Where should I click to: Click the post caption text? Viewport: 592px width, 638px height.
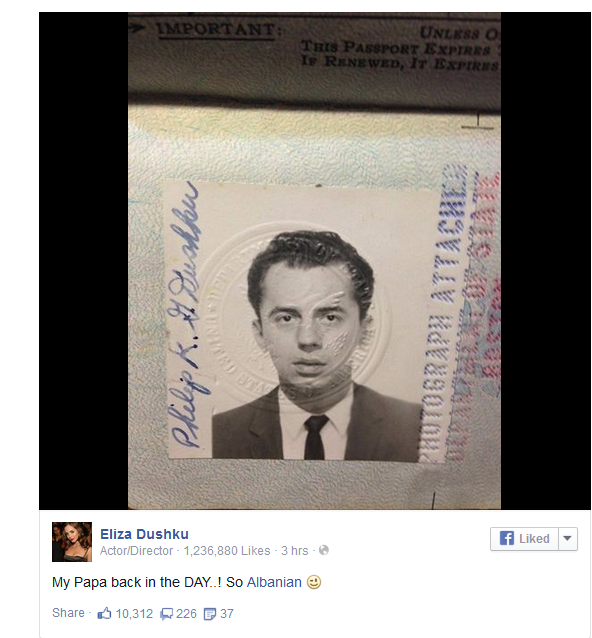[187, 582]
